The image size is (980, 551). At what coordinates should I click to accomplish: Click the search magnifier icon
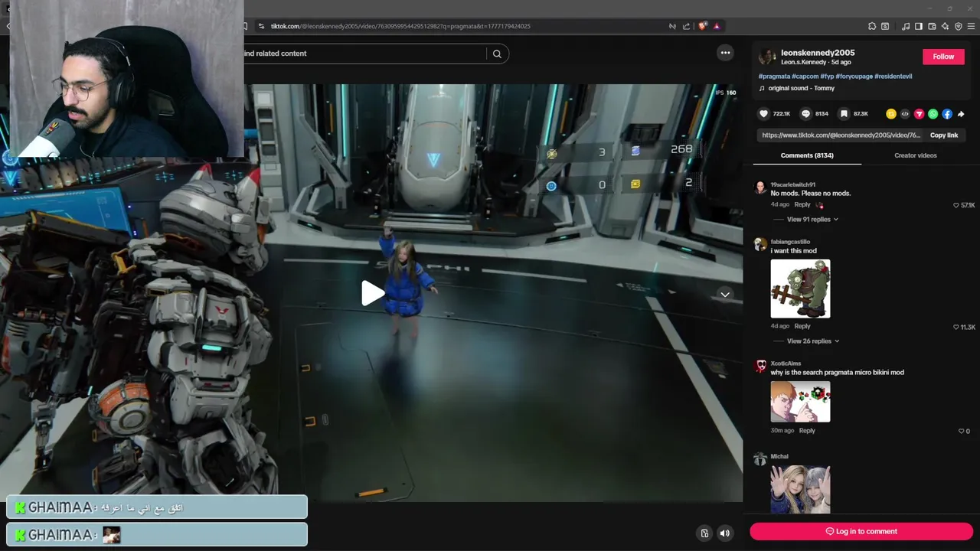tap(497, 54)
